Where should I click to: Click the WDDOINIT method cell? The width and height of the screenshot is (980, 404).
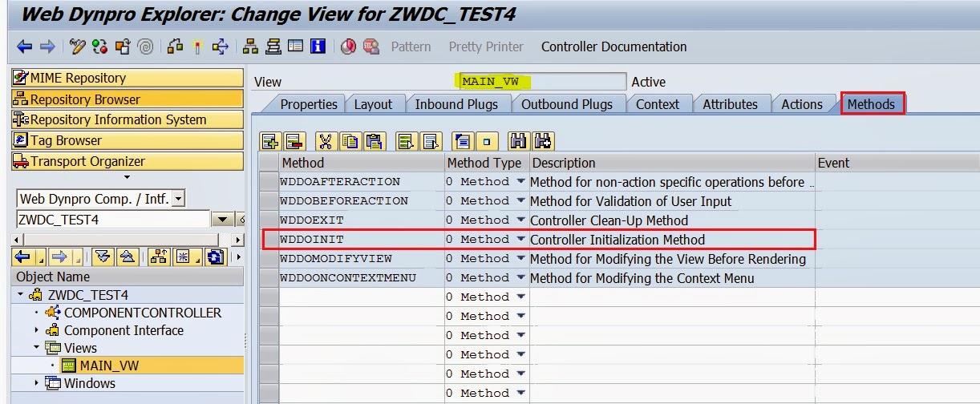(362, 239)
